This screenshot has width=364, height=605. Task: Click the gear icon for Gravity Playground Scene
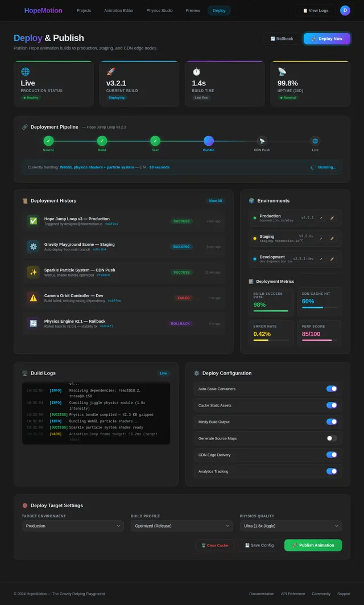tap(33, 246)
